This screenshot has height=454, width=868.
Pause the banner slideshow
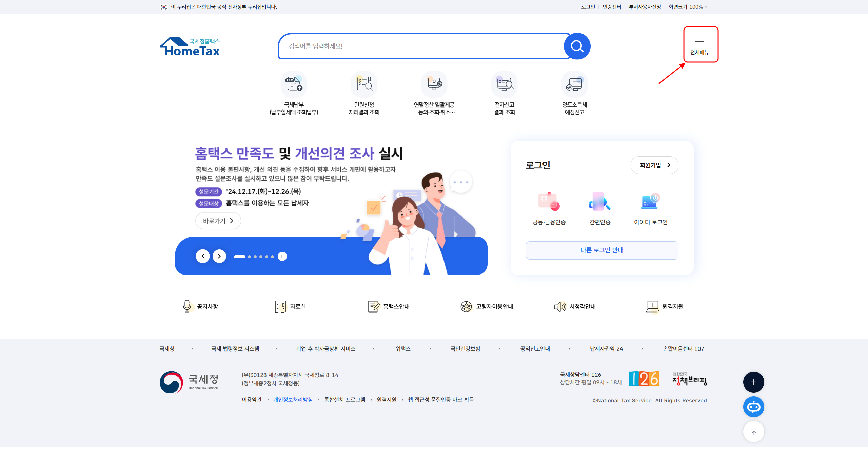(282, 257)
